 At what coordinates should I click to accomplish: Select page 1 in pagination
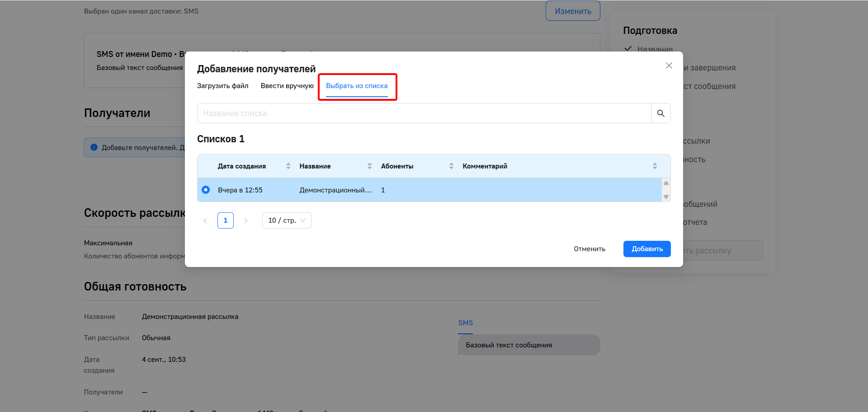[x=226, y=220]
